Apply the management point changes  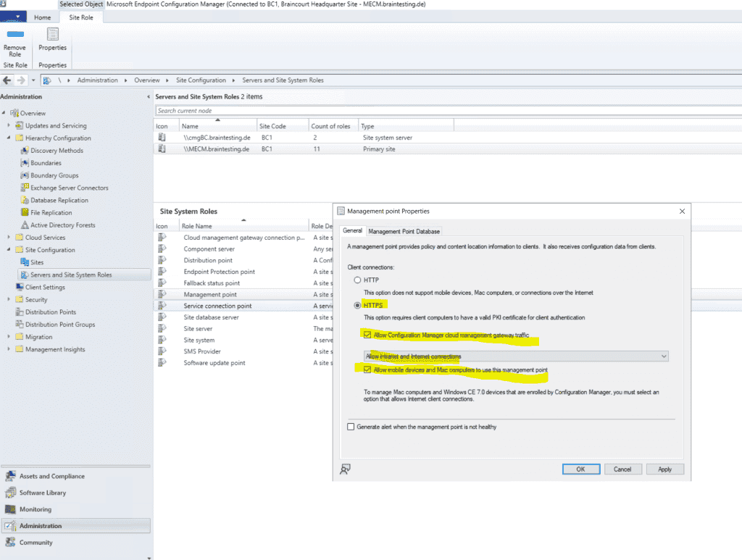[664, 469]
